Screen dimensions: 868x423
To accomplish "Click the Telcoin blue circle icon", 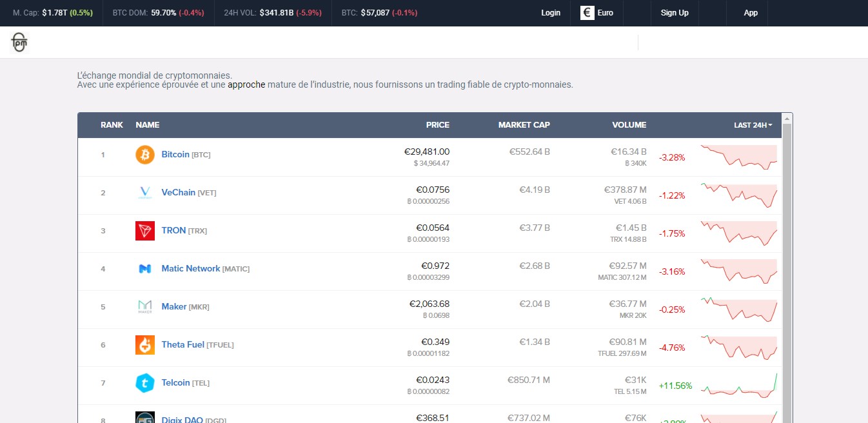I will 144,382.
